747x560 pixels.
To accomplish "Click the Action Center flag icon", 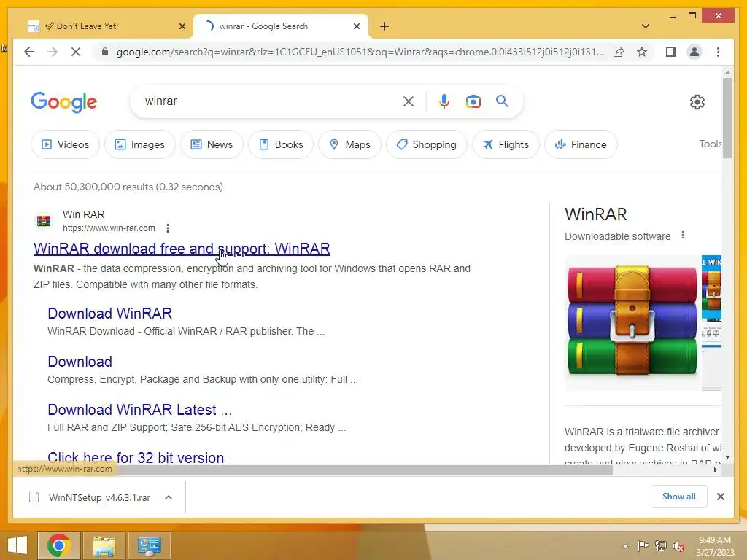I will pos(643,546).
